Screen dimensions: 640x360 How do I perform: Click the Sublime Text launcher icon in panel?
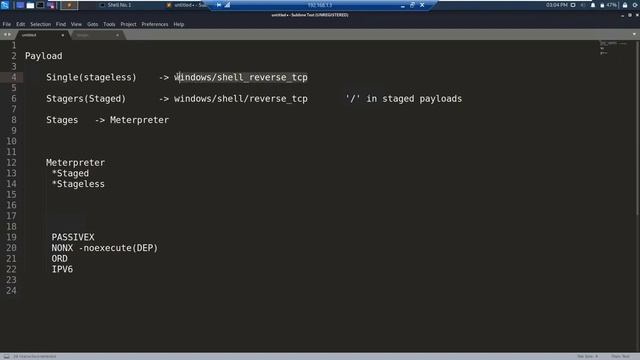pyautogui.click(x=69, y=5)
